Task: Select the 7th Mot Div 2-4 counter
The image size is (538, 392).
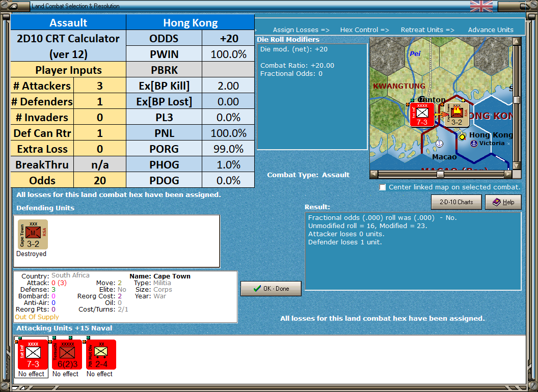Action: click(100, 355)
